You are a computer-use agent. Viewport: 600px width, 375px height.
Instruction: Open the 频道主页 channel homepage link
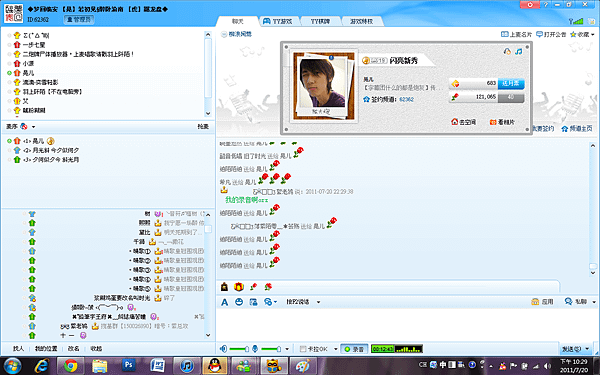click(577, 129)
